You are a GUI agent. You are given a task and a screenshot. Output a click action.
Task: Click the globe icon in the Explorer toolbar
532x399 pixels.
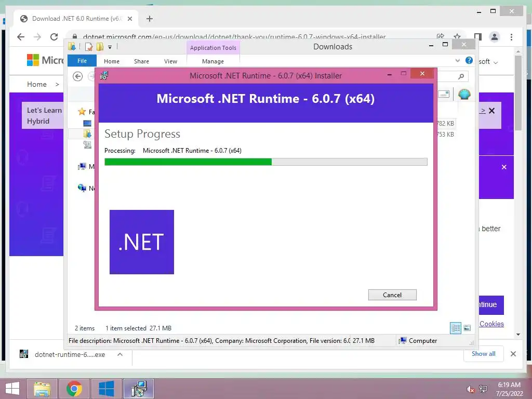pyautogui.click(x=464, y=94)
